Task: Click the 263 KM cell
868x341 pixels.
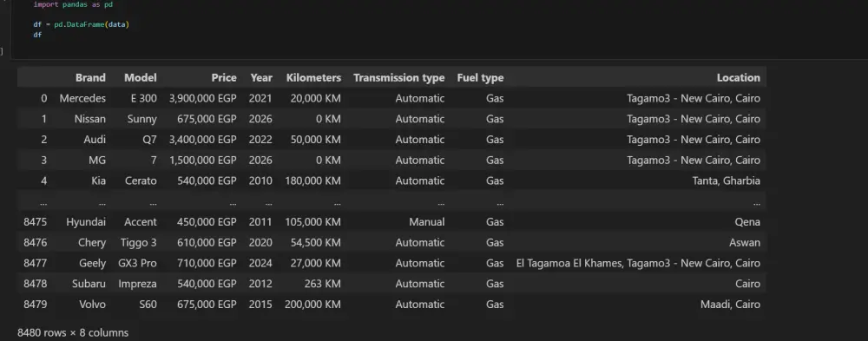Action: (x=323, y=284)
